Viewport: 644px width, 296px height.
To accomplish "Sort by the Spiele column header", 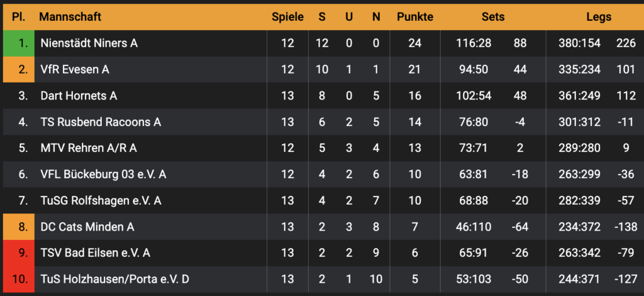I will pyautogui.click(x=287, y=17).
